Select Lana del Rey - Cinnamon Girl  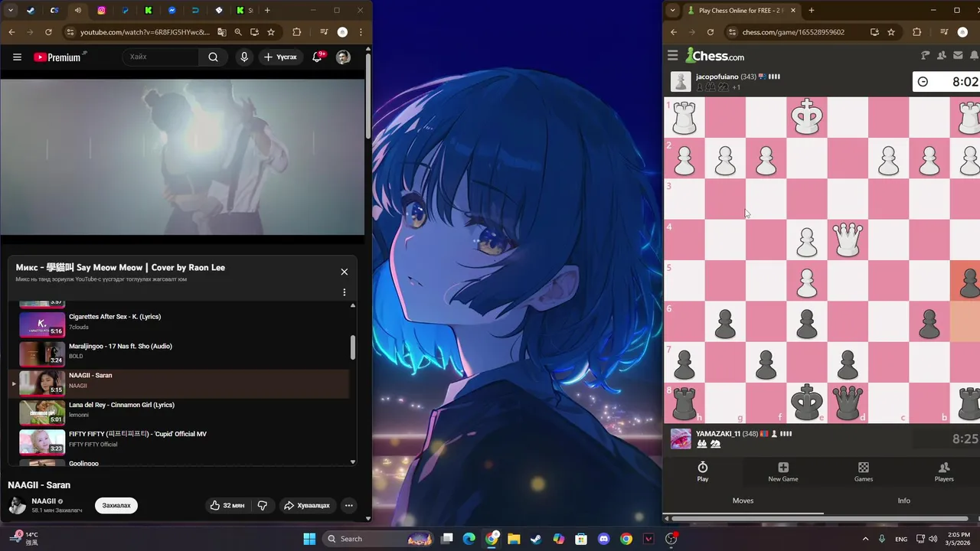point(182,412)
